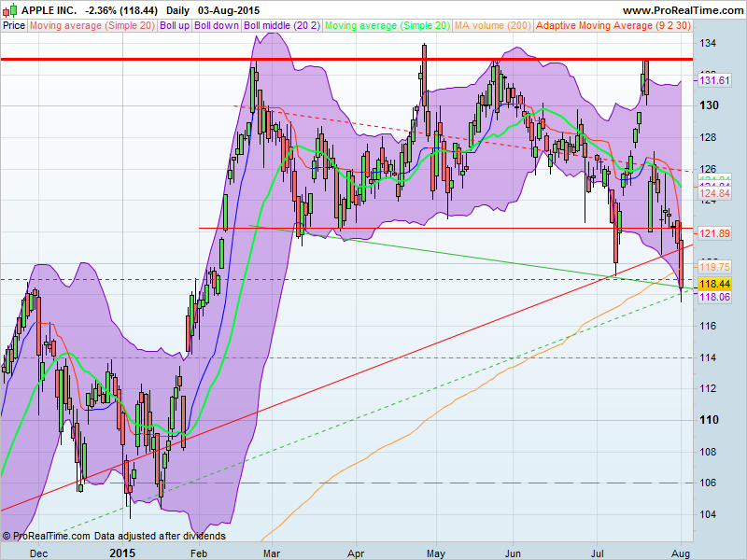Click the Dec label on time axis

[38, 553]
